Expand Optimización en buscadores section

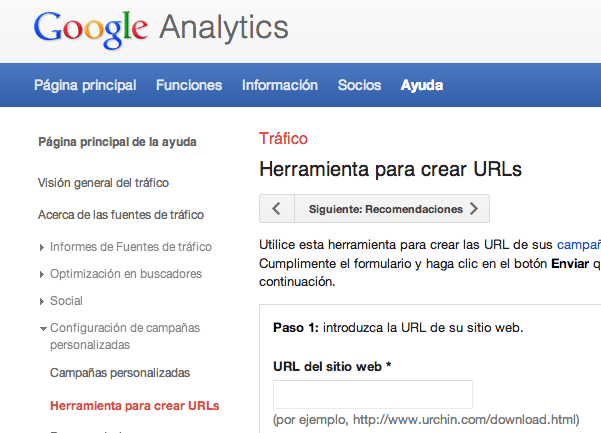pyautogui.click(x=125, y=274)
